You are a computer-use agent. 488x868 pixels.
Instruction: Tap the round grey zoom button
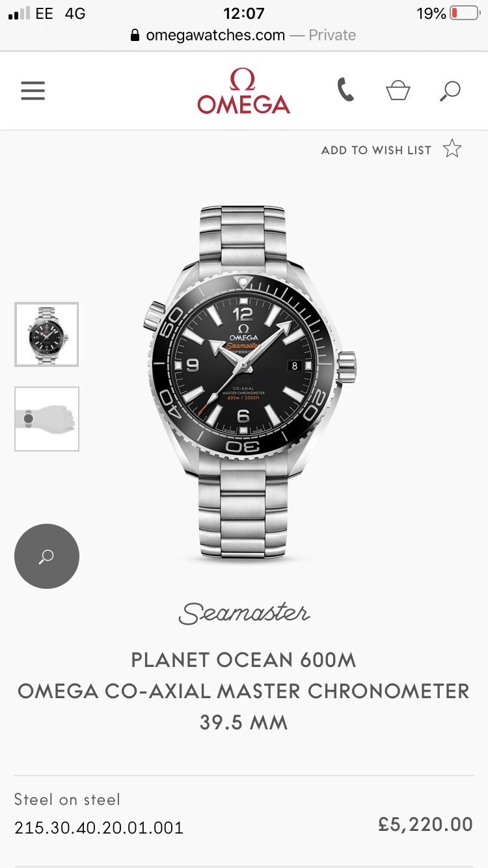[x=47, y=556]
